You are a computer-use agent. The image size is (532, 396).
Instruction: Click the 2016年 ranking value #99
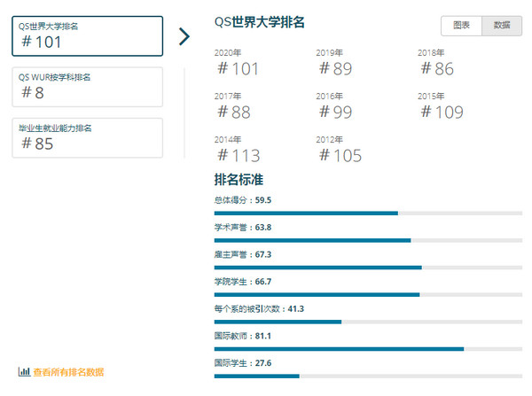click(335, 113)
